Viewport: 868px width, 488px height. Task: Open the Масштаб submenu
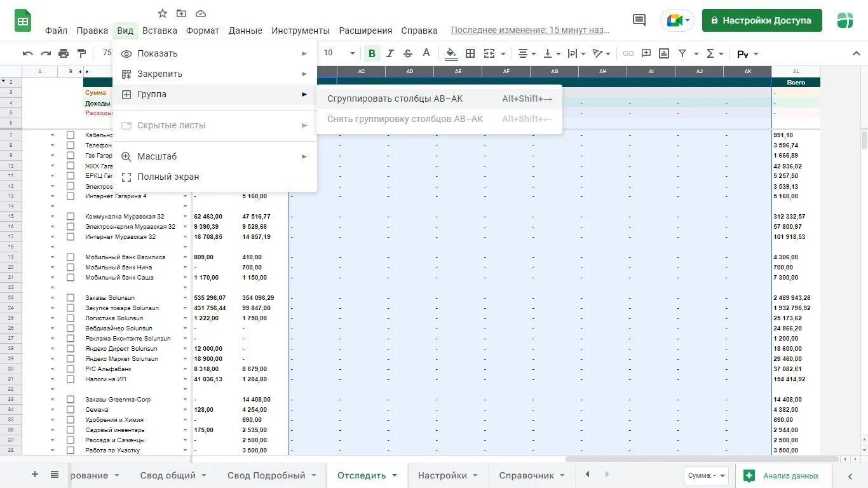tap(214, 156)
